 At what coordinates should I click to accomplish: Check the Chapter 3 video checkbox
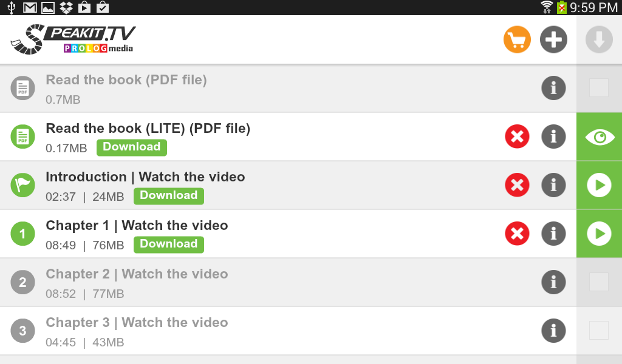click(x=599, y=331)
